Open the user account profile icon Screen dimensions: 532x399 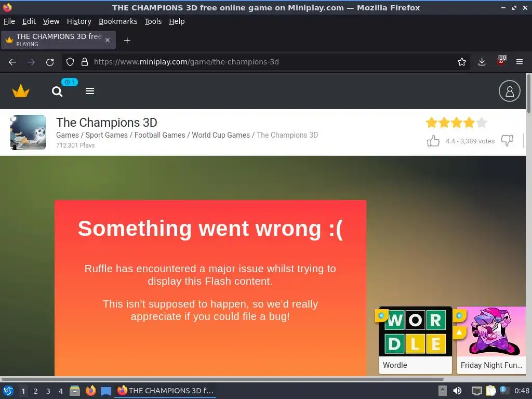point(509,91)
